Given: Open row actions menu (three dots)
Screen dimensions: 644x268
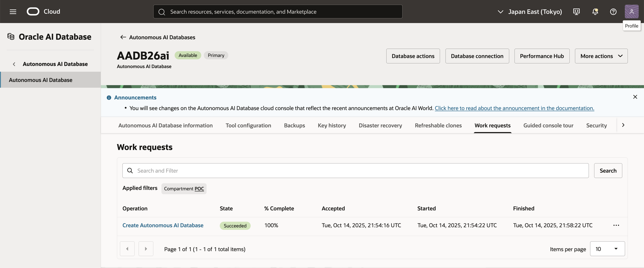Looking at the screenshot, I should [616, 225].
